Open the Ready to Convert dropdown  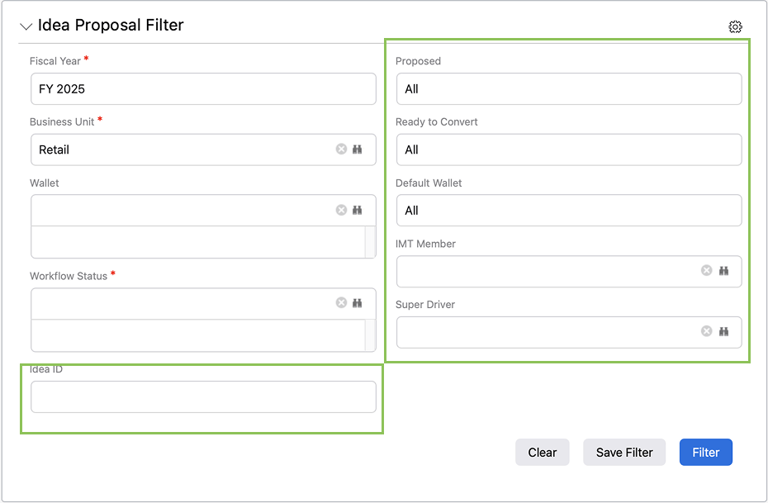tap(568, 150)
